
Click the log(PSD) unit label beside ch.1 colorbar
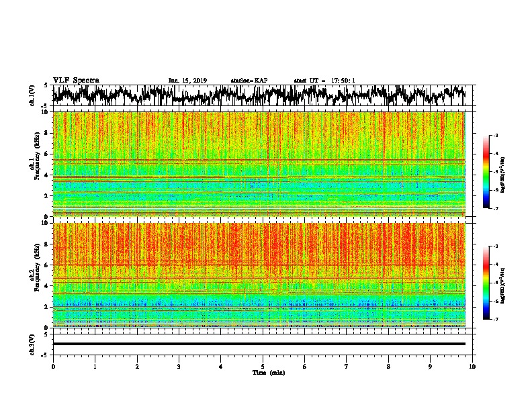(502, 175)
